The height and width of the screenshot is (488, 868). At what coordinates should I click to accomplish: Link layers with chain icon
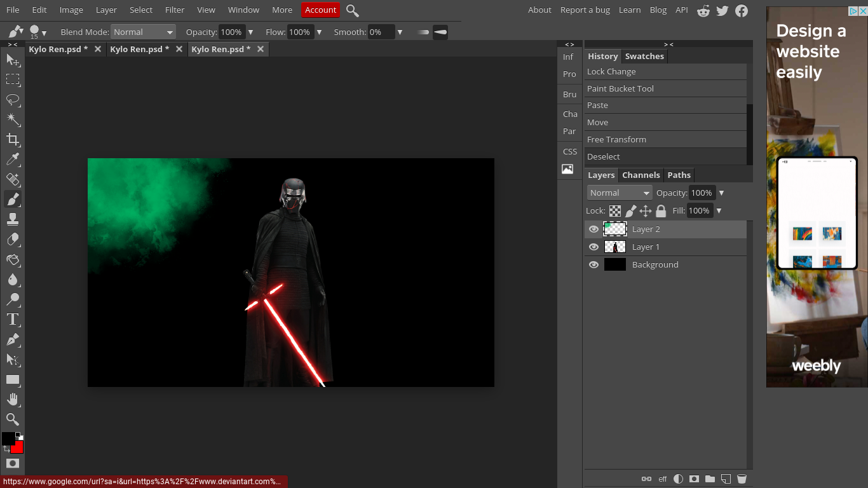(x=646, y=479)
